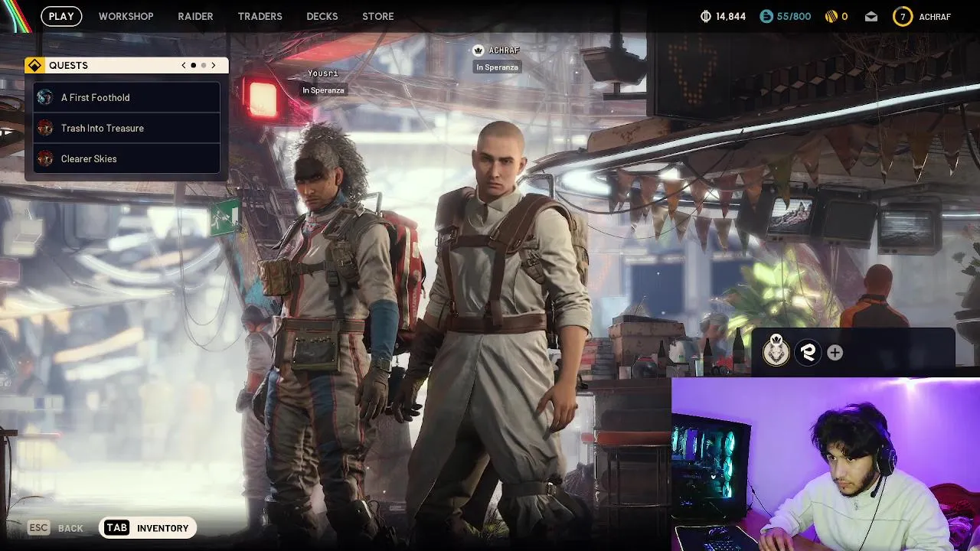The height and width of the screenshot is (551, 980).
Task: Go to the TRADERS tab
Action: [x=260, y=16]
